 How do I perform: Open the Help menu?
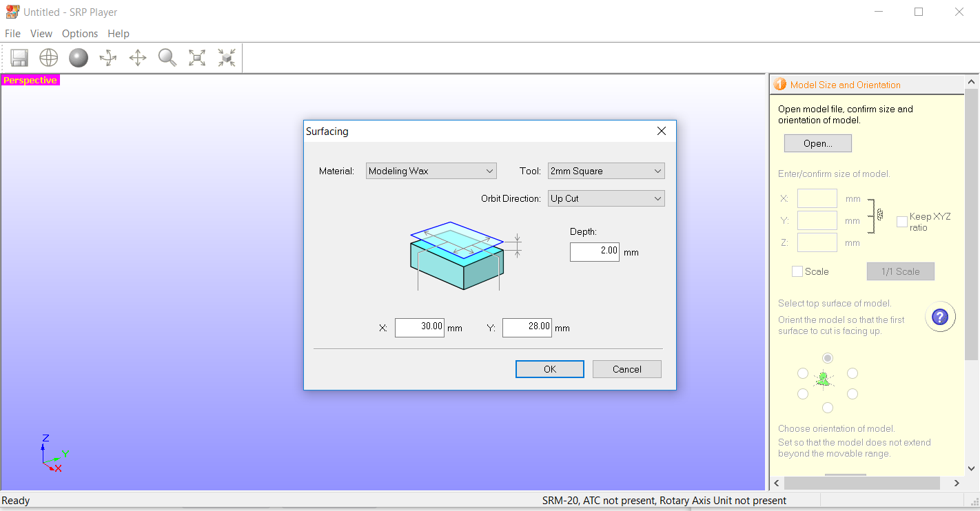click(119, 33)
